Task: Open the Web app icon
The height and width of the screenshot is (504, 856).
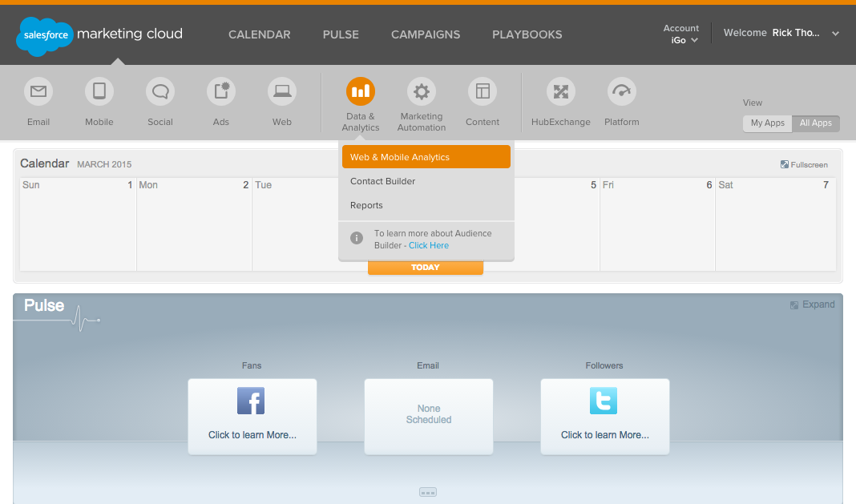Action: (282, 91)
